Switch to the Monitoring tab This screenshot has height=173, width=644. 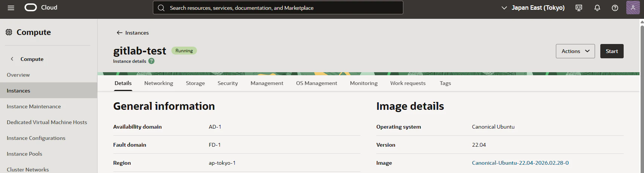[363, 83]
